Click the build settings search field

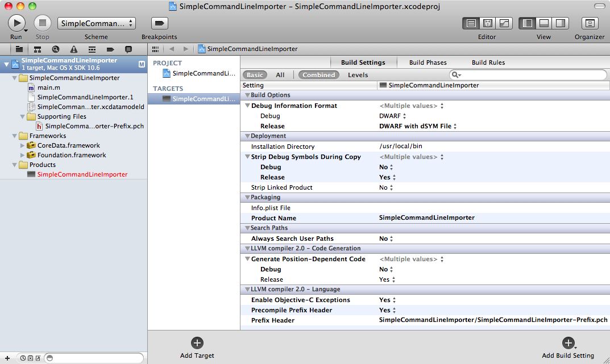coord(529,75)
